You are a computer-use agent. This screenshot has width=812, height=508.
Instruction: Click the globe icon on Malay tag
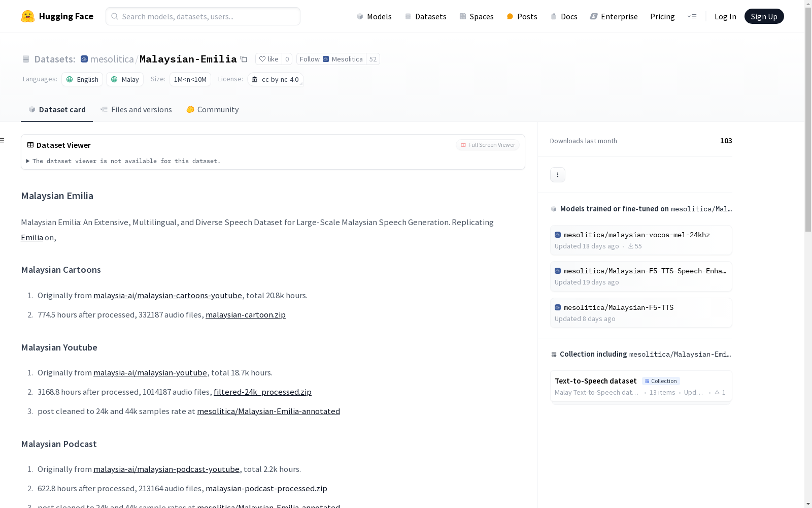[114, 79]
